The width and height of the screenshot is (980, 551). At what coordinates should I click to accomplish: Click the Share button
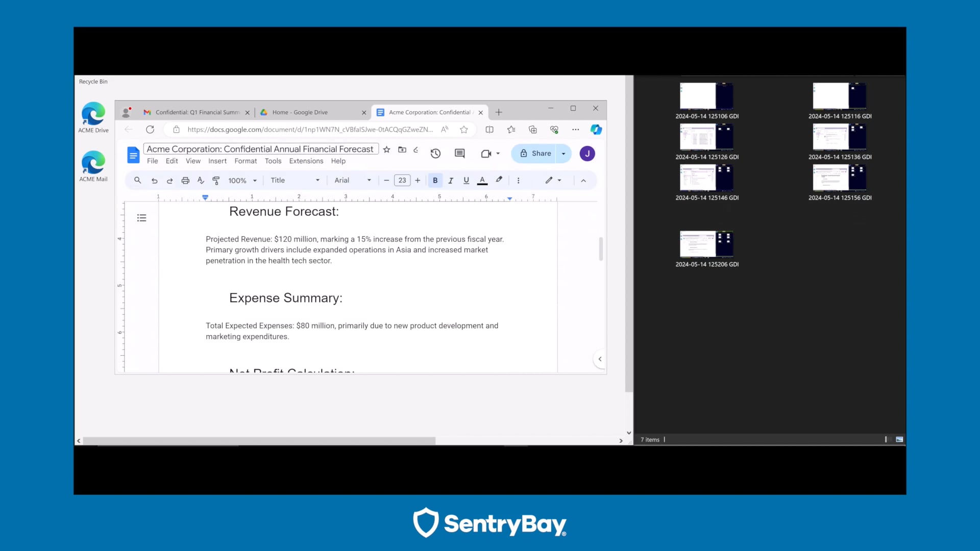click(x=535, y=154)
